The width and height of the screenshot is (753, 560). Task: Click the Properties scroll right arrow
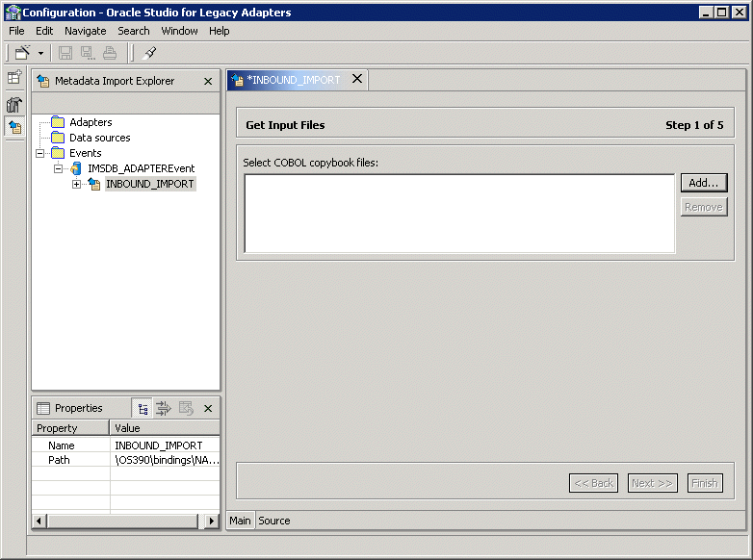point(211,521)
